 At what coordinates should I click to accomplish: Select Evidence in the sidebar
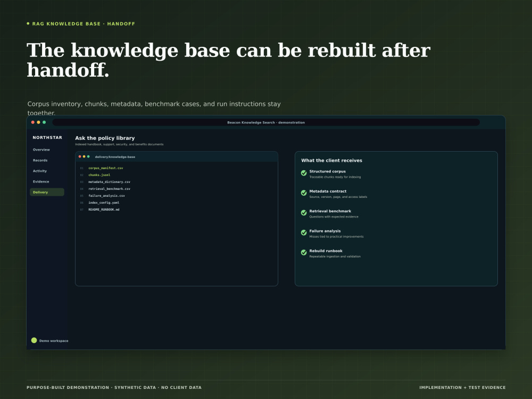tap(41, 181)
